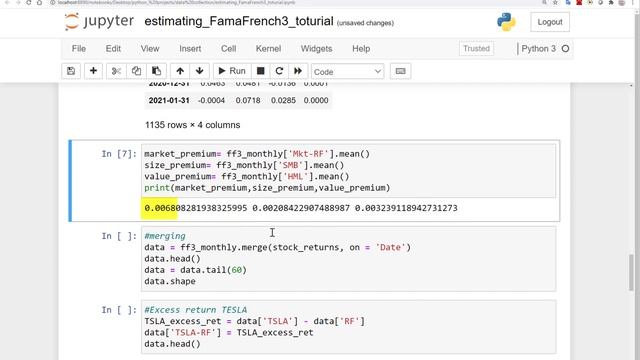Move selected cell down arrow
Screen dimensions: 640x360
click(200, 71)
